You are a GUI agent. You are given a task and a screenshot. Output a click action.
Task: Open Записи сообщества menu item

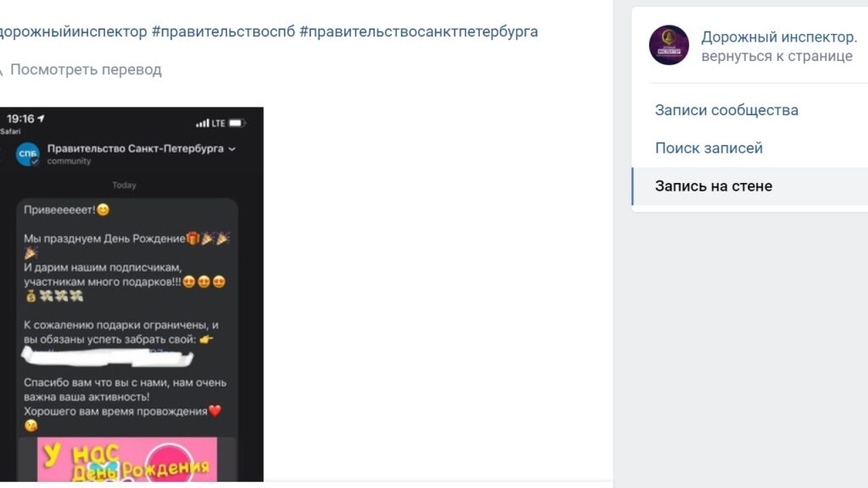[726, 110]
